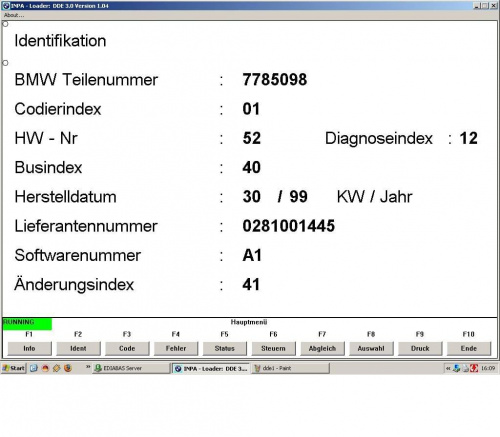Click the system clock showing 16:09
500x437 pixels.
pos(488,368)
